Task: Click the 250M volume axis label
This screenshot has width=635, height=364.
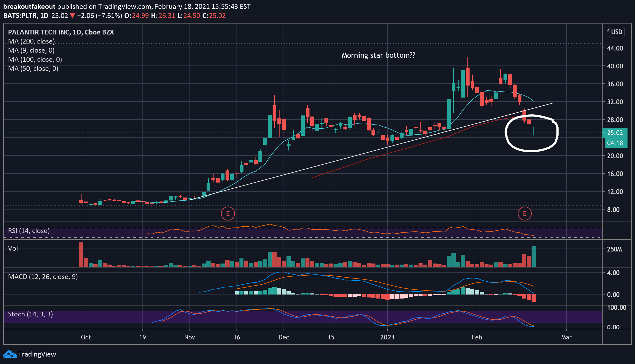Action: 614,249
